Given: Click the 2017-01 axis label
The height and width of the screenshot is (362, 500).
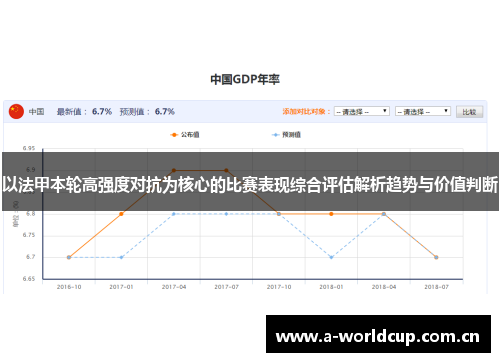Looking at the screenshot, I should [121, 287].
